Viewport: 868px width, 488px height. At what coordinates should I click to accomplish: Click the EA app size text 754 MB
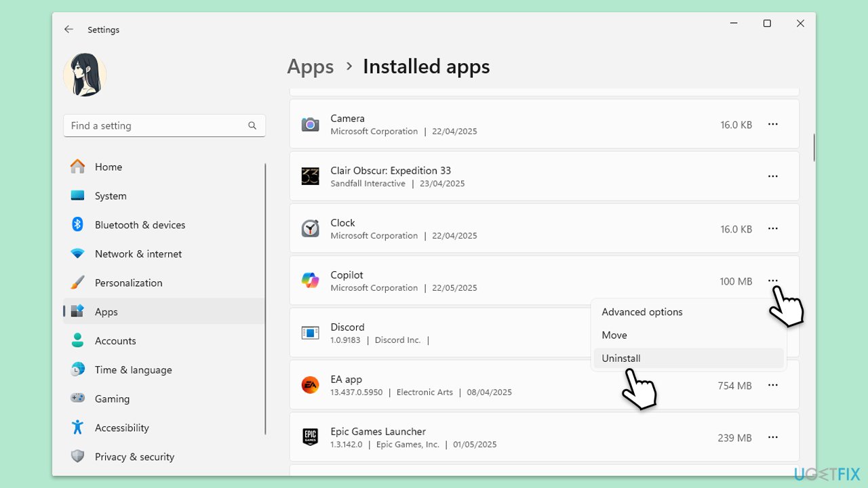(x=735, y=386)
